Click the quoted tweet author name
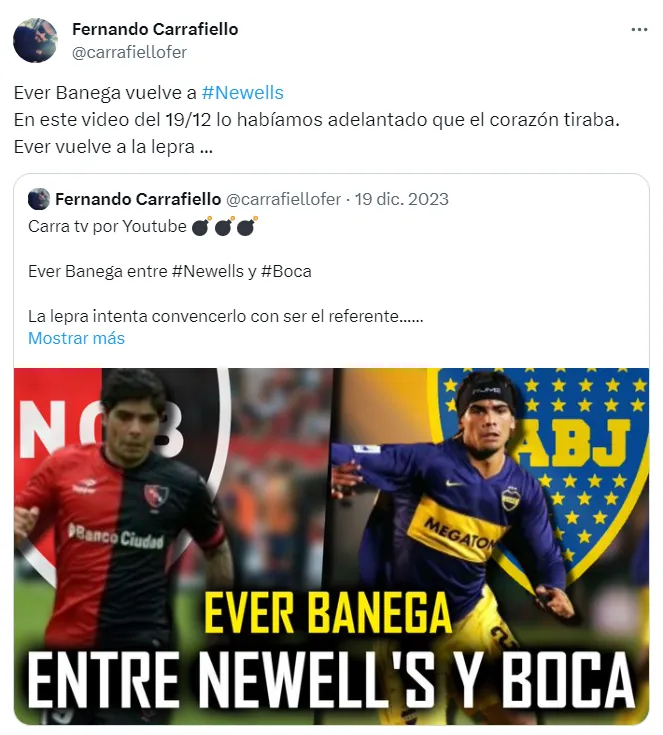Screen dimensions: 663x735 click(x=138, y=199)
